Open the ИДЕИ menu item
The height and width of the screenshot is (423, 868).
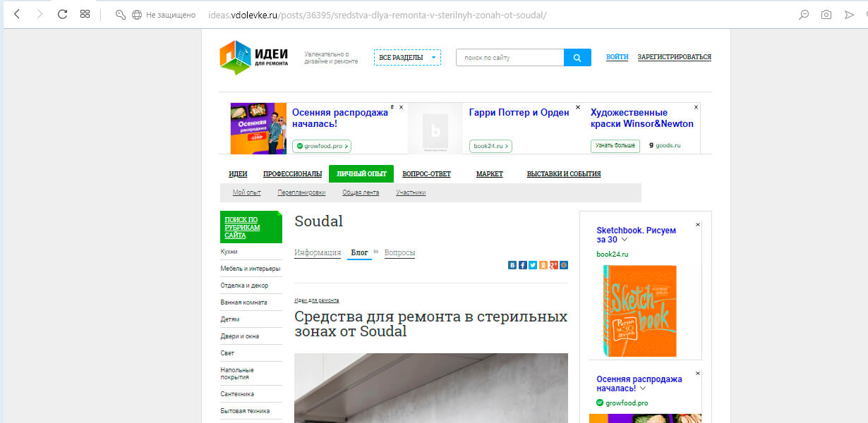click(238, 174)
